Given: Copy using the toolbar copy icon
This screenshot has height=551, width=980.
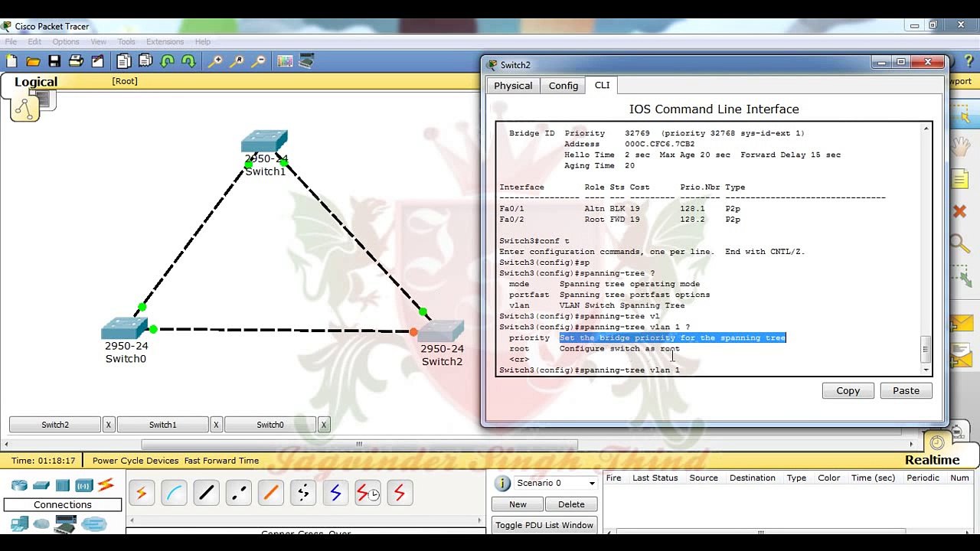Looking at the screenshot, I should pos(124,61).
